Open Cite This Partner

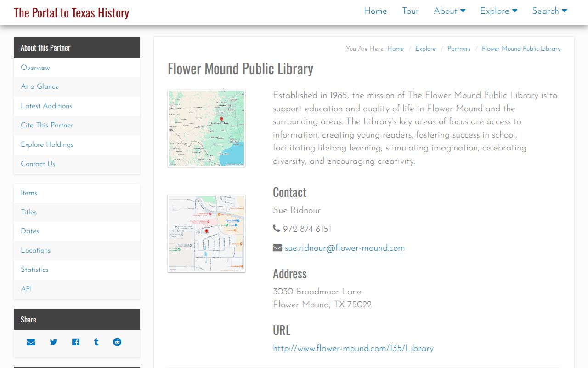pyautogui.click(x=77, y=125)
